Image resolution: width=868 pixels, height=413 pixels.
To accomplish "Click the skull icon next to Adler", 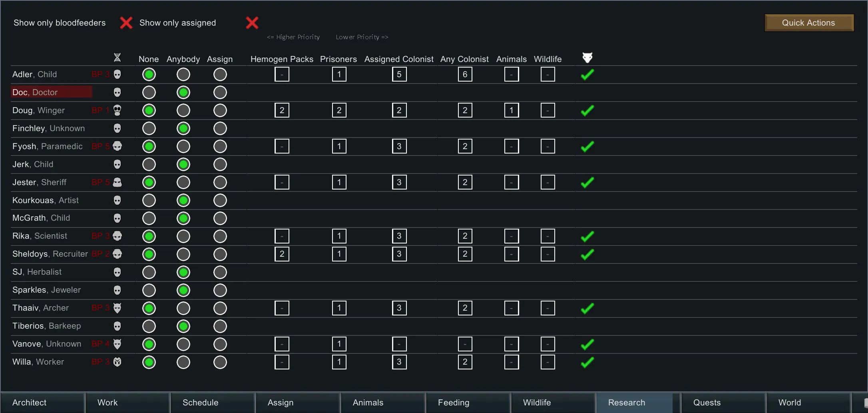I will pyautogui.click(x=117, y=74).
